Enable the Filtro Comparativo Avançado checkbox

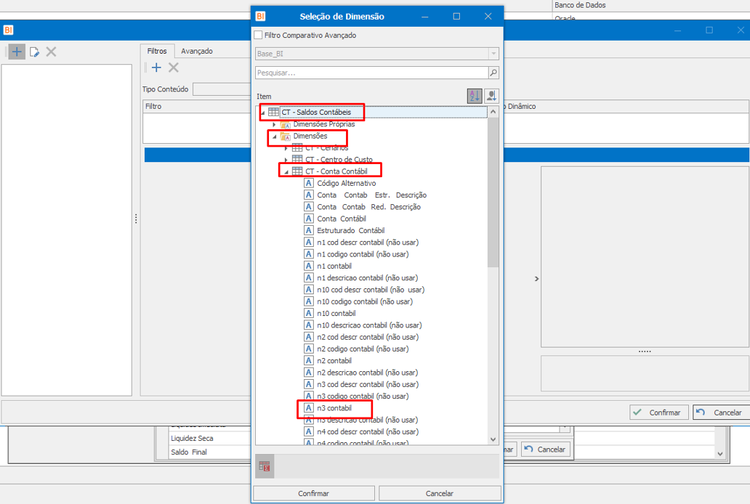[259, 35]
